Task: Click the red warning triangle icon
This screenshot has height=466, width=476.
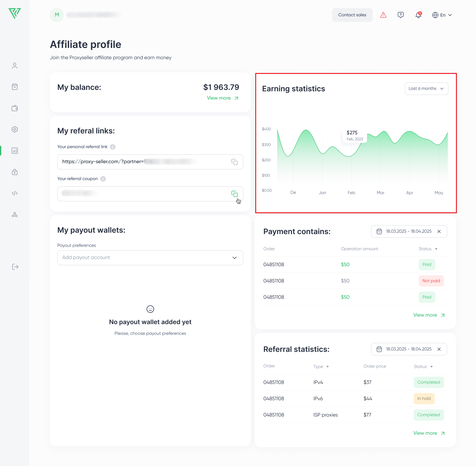Action: click(383, 15)
